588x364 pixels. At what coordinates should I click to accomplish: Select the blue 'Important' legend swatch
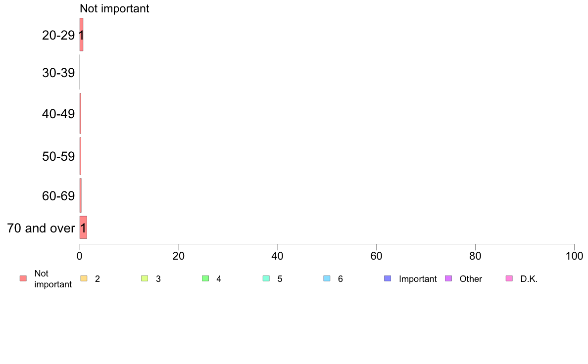click(388, 278)
